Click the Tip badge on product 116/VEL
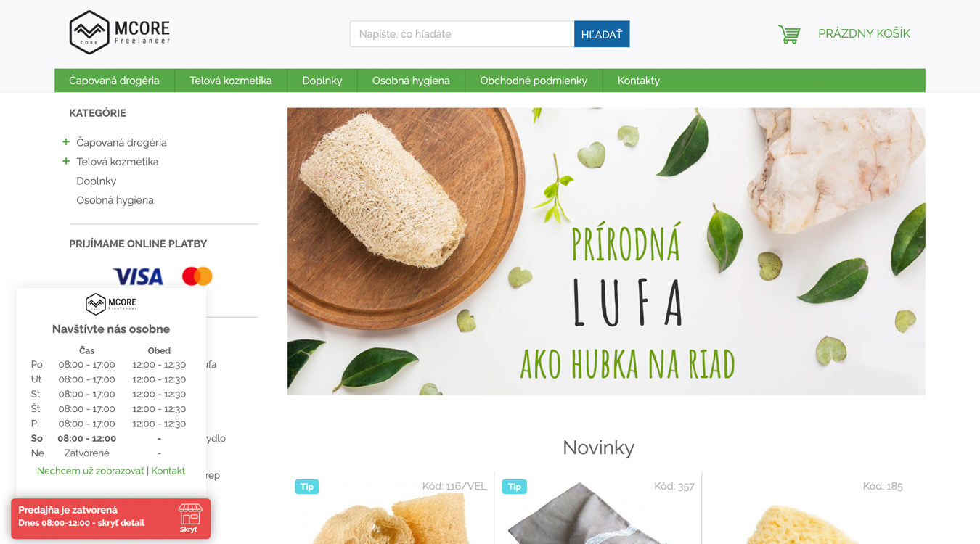This screenshot has width=980, height=544. 307,487
